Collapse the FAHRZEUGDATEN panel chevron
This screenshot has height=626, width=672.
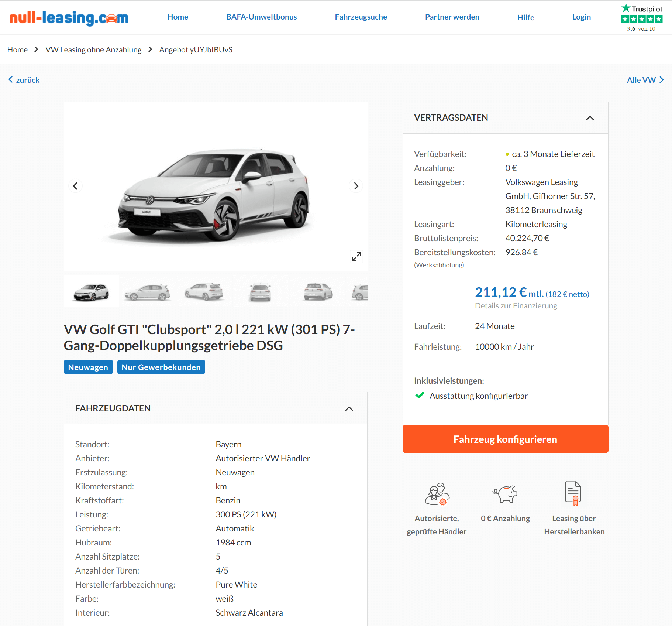tap(349, 408)
